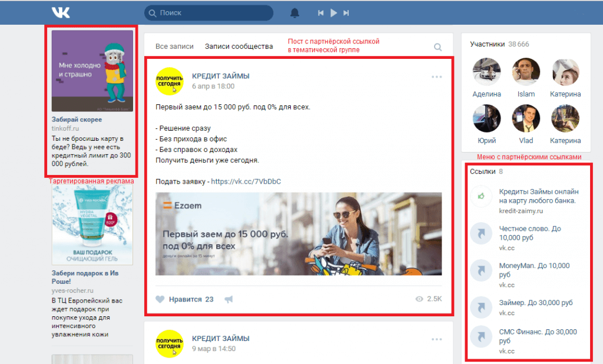Screen dimensions: 603x364
Task: Click share megaphone icon on first post
Action: pyautogui.click(x=228, y=299)
